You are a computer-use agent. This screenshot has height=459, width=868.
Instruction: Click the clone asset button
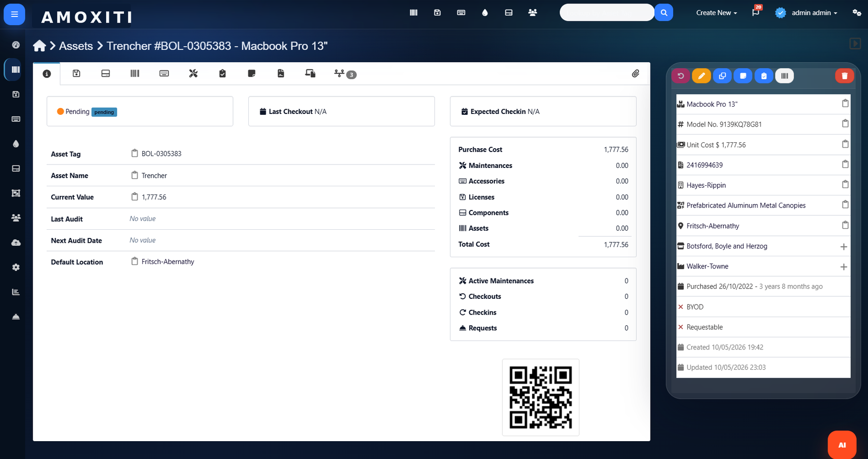click(722, 76)
